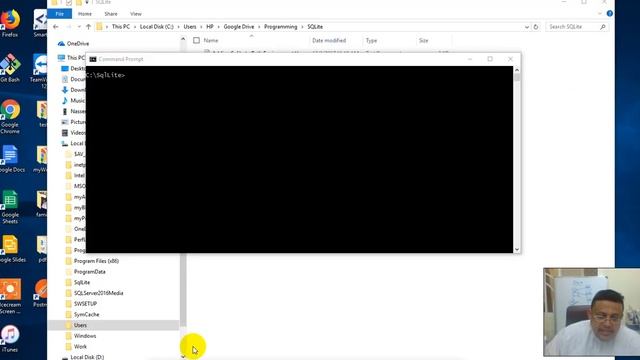The height and width of the screenshot is (360, 640).
Task: Open the Google Slides desktop shortcut
Action: point(11,249)
